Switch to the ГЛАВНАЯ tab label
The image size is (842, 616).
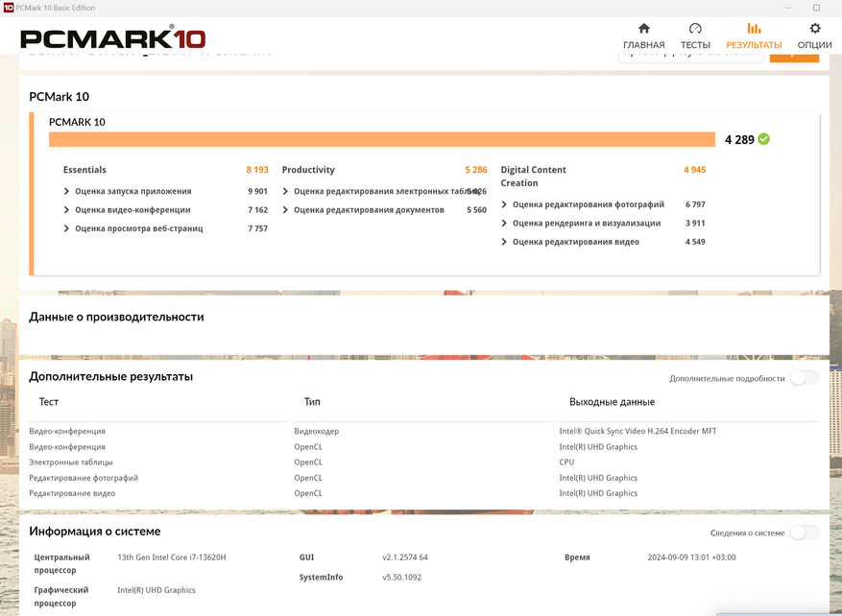tap(644, 45)
